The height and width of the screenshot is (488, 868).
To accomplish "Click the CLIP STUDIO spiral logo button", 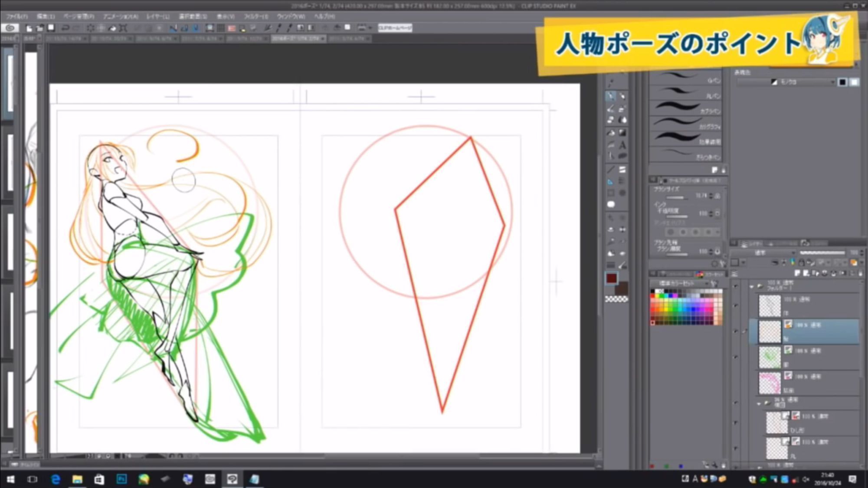I will pos(10,28).
